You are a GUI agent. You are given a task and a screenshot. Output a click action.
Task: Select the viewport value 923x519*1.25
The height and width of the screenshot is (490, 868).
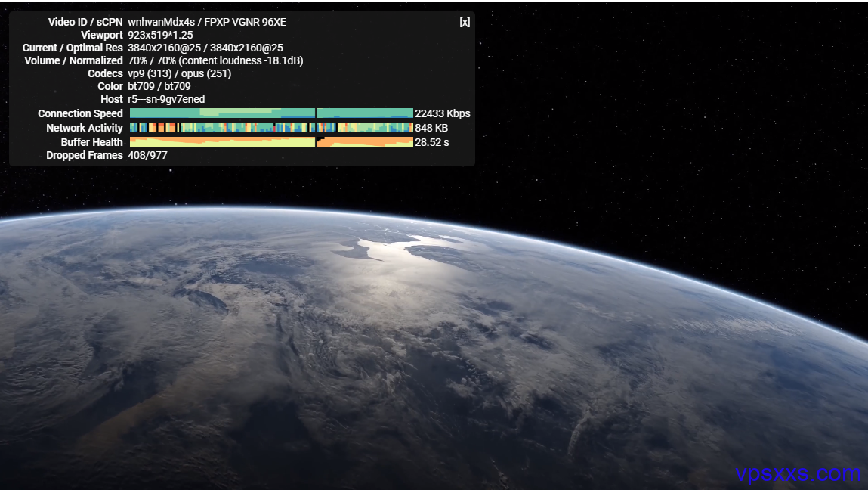161,35
